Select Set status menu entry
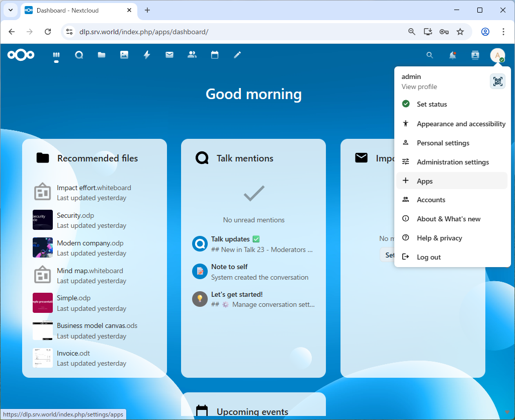 click(x=452, y=104)
